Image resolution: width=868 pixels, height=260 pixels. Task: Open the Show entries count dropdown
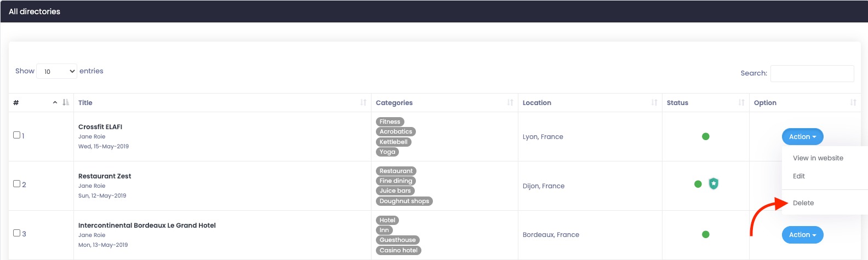coord(56,71)
